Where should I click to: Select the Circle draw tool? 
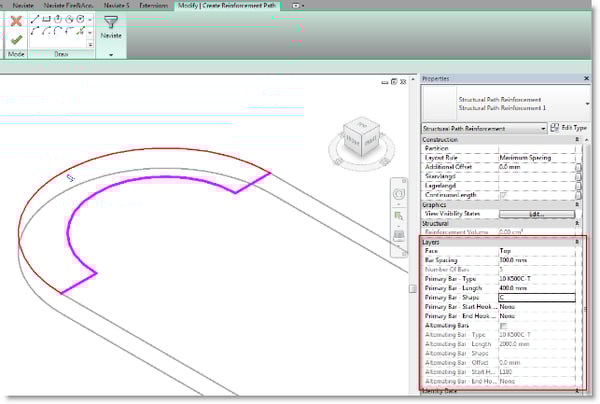coord(80,19)
